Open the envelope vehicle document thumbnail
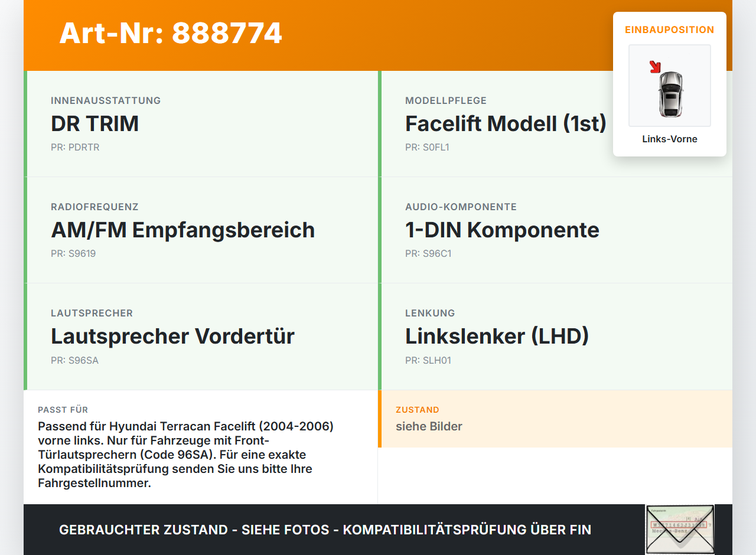Screen dimensions: 756x555 [x=680, y=529]
